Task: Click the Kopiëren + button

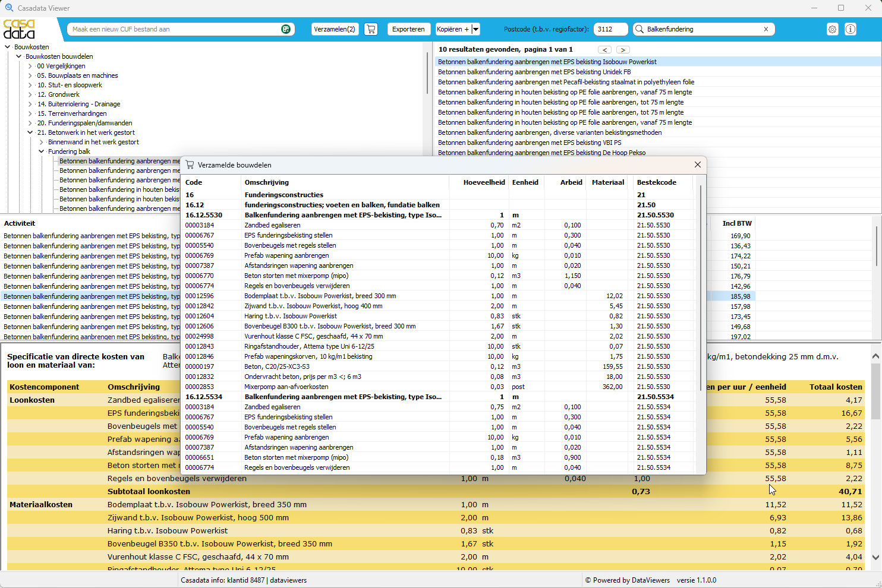Action: 453,29
